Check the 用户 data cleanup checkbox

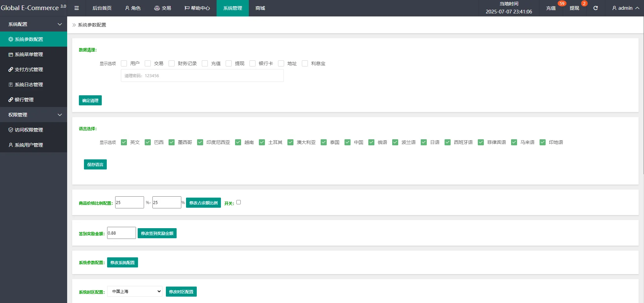point(124,63)
